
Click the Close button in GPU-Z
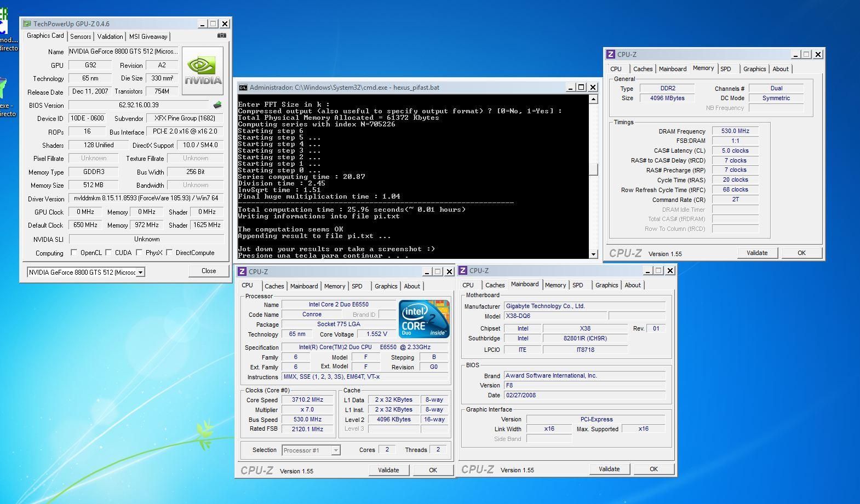coord(209,271)
